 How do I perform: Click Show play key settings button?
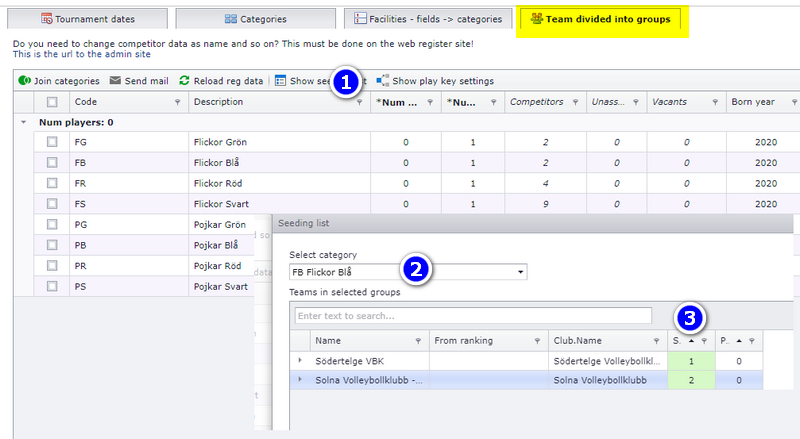point(435,81)
